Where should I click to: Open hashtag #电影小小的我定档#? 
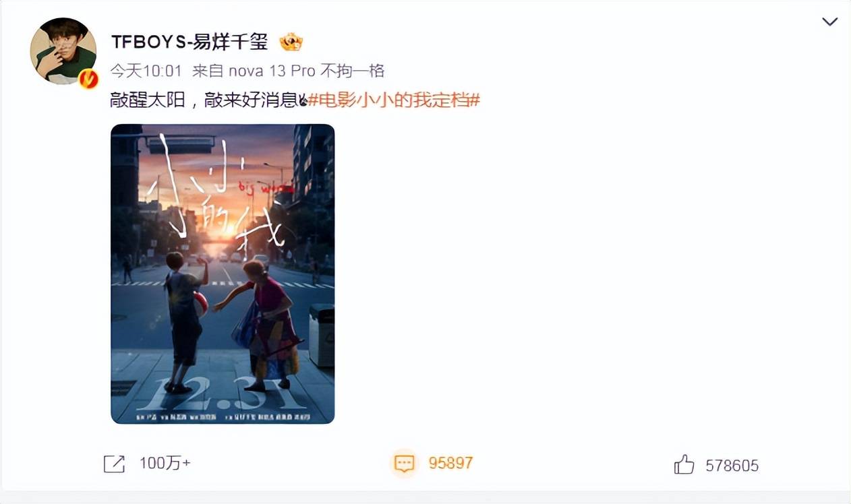point(394,100)
